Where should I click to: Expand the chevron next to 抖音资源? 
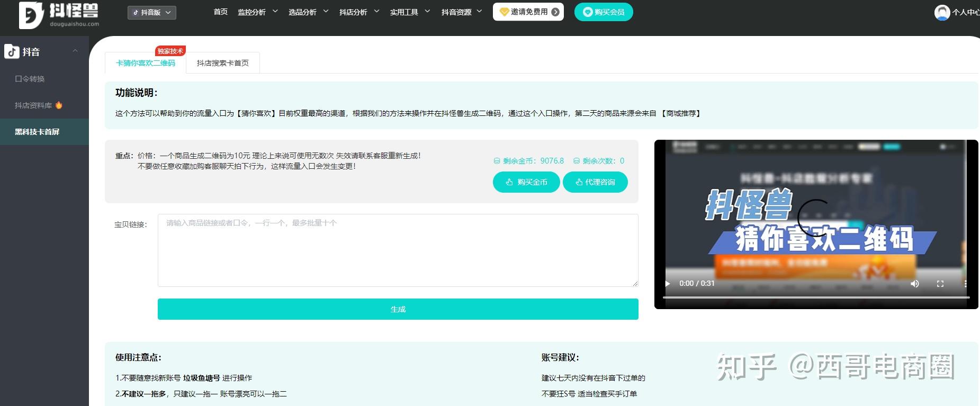coord(479,11)
